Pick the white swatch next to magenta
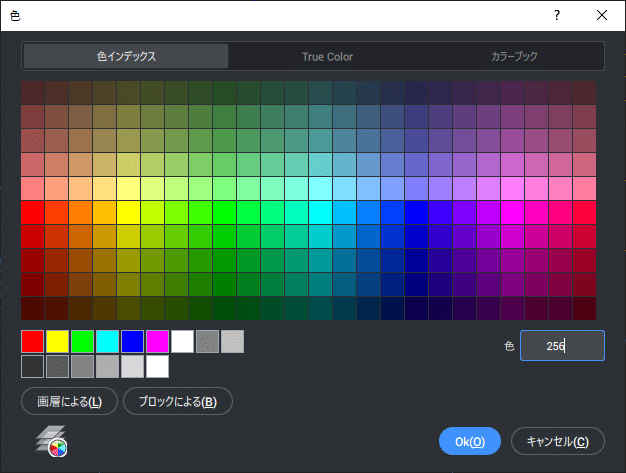 pos(182,341)
